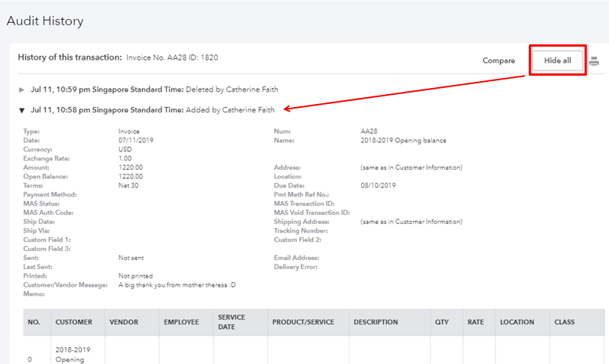Click the EMPLOYEE column header
The width and height of the screenshot is (609, 364).
(x=181, y=323)
